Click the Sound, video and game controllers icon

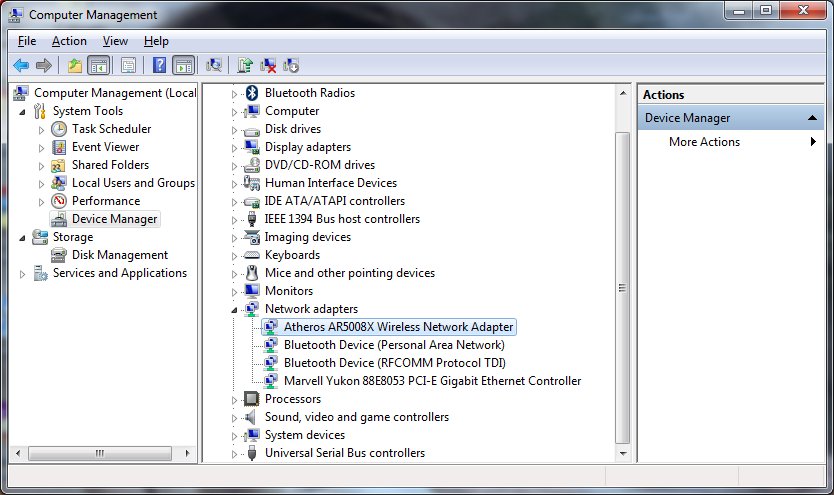point(251,417)
